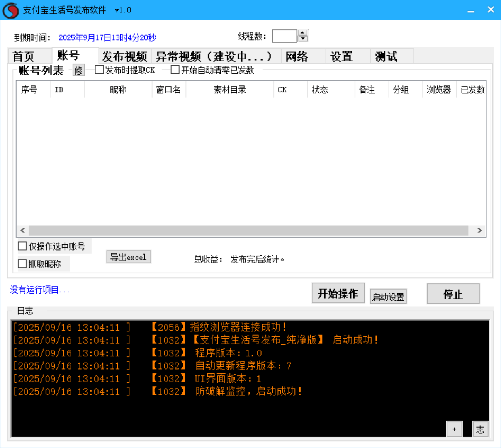Screen dimensions: 501x448
Task: Click the 志 icon at log corner
Action: tap(480, 429)
